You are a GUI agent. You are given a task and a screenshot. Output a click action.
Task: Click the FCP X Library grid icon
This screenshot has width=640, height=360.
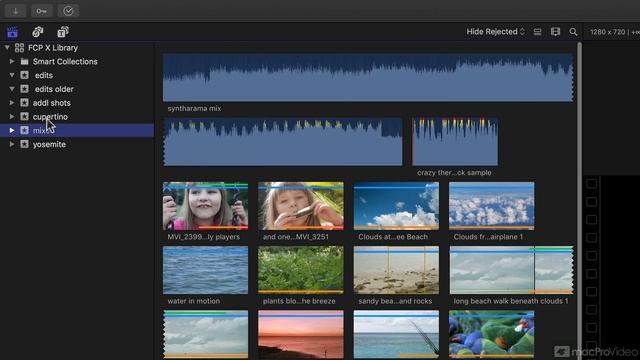pos(19,48)
